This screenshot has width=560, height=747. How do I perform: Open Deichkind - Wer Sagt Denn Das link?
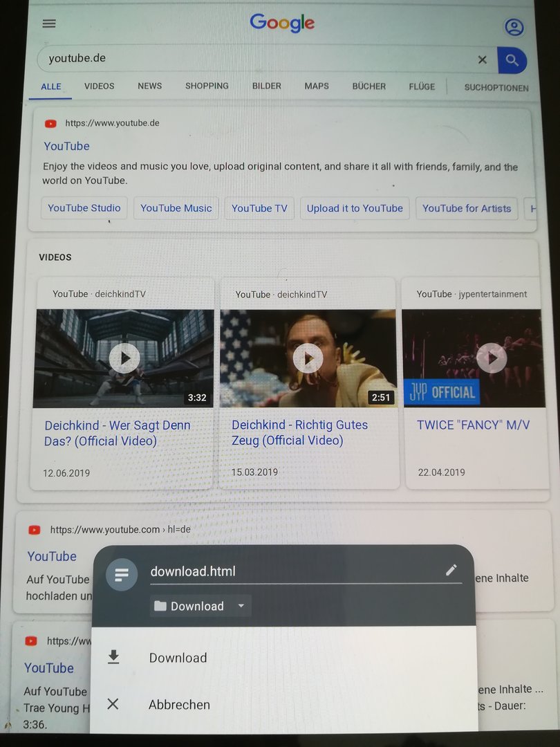tap(117, 433)
